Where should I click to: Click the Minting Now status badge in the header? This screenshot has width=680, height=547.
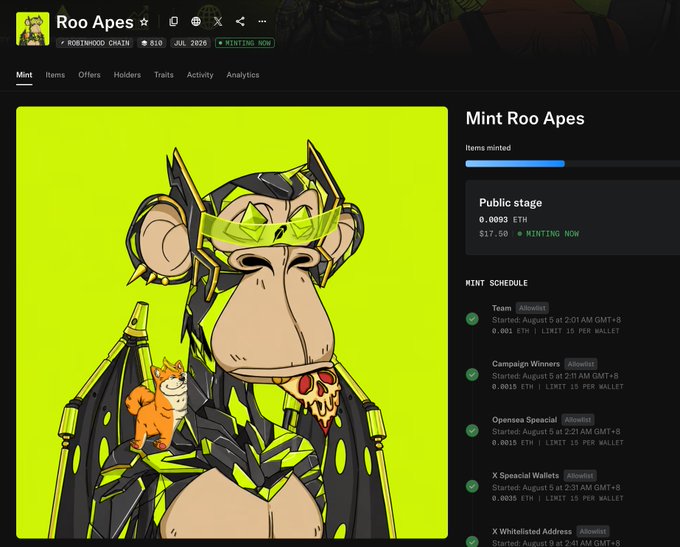[x=245, y=43]
